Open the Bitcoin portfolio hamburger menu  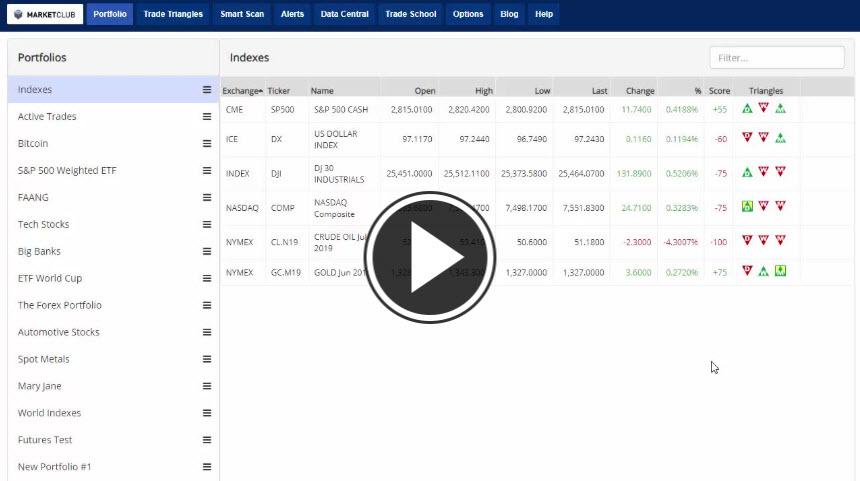point(207,143)
